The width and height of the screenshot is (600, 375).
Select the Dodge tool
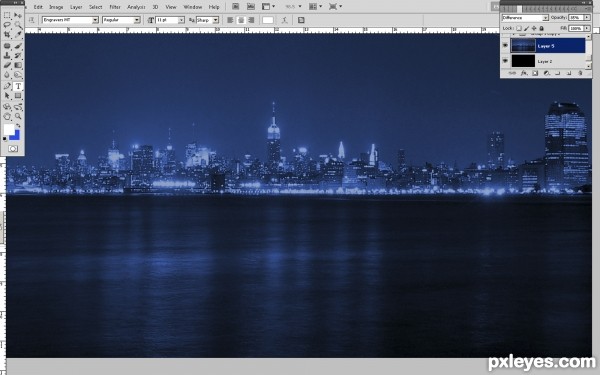tap(18, 75)
